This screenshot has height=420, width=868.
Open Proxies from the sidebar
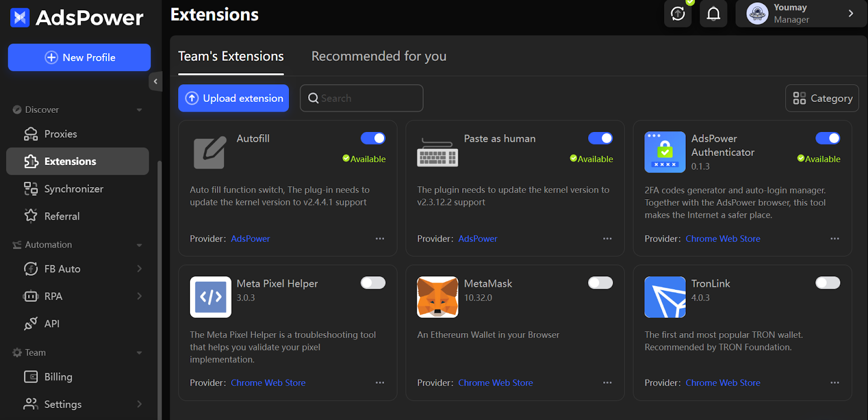tap(78, 134)
